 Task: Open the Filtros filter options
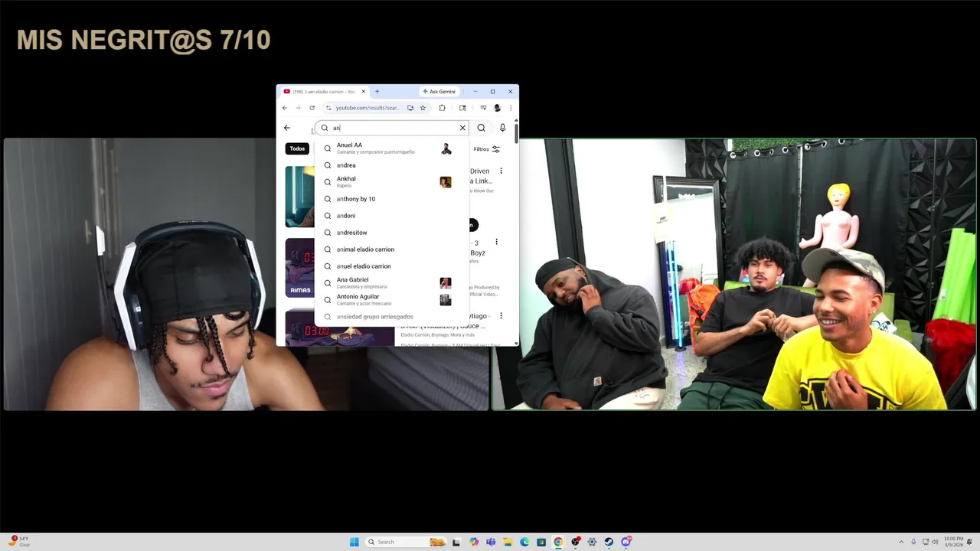[486, 149]
